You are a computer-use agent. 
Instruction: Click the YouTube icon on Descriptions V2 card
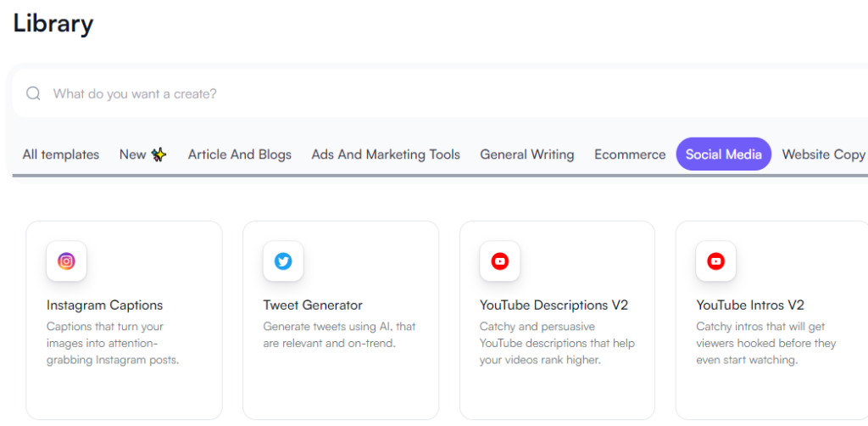tap(500, 261)
